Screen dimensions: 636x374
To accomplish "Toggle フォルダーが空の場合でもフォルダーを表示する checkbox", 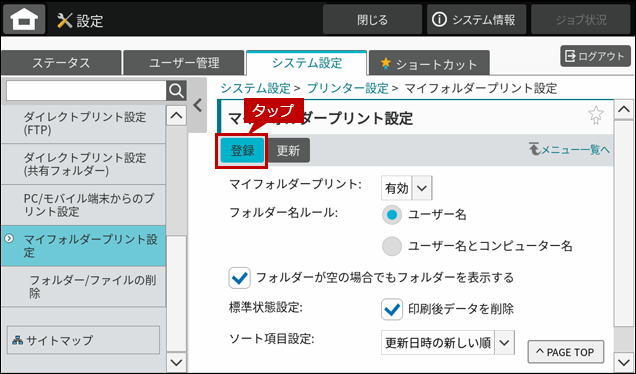I will pos(239,278).
